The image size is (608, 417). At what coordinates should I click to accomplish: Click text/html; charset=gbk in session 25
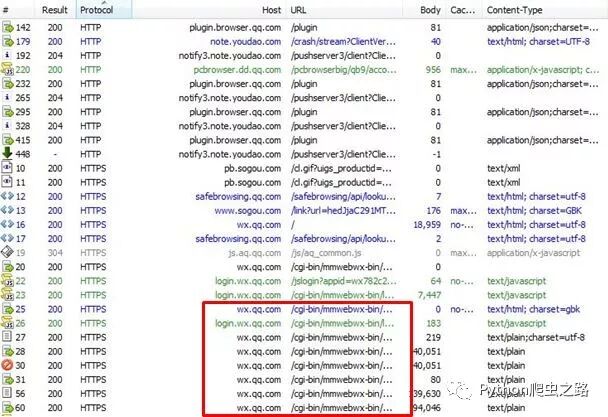(x=534, y=309)
